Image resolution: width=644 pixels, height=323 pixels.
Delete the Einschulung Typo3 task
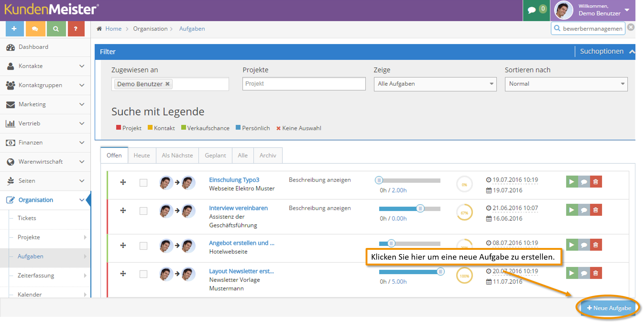[596, 182]
